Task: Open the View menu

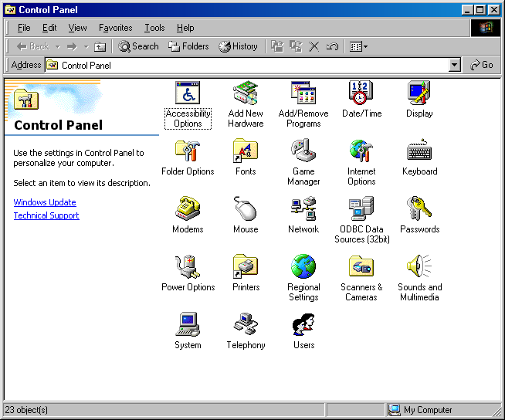Action: (x=78, y=28)
